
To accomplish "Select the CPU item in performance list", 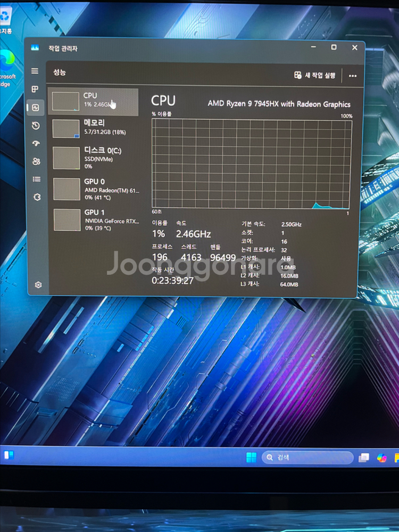I will [x=93, y=102].
